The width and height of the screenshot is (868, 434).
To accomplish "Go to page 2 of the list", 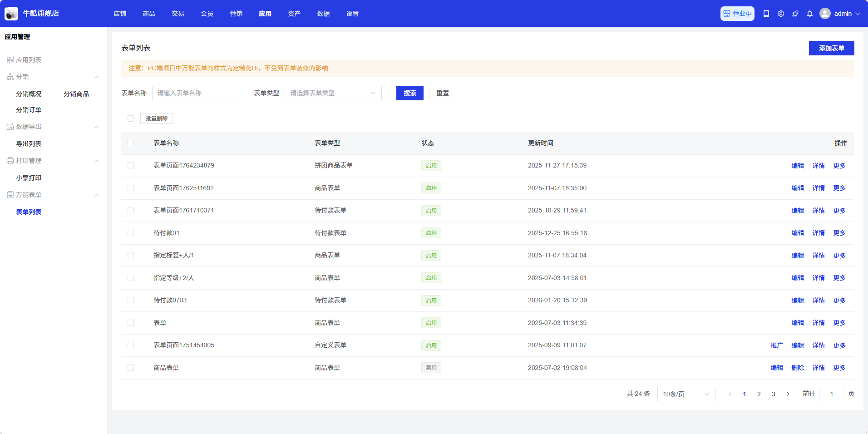I will 759,394.
